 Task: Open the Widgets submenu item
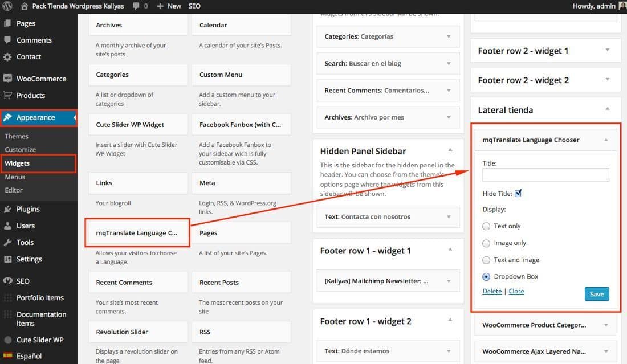[17, 163]
